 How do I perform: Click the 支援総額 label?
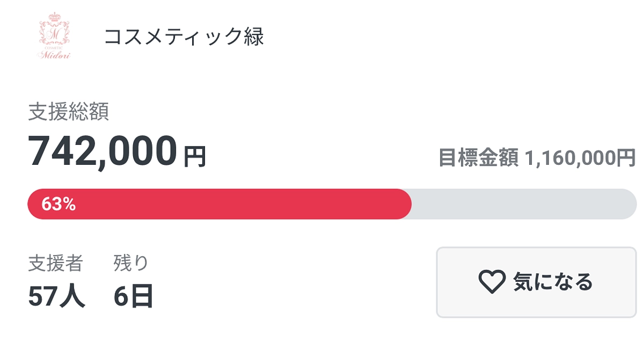[69, 111]
